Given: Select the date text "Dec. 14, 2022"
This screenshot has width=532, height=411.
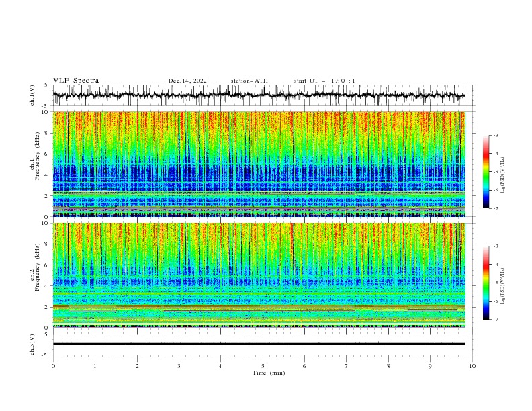Looking at the screenshot, I should pyautogui.click(x=187, y=81).
